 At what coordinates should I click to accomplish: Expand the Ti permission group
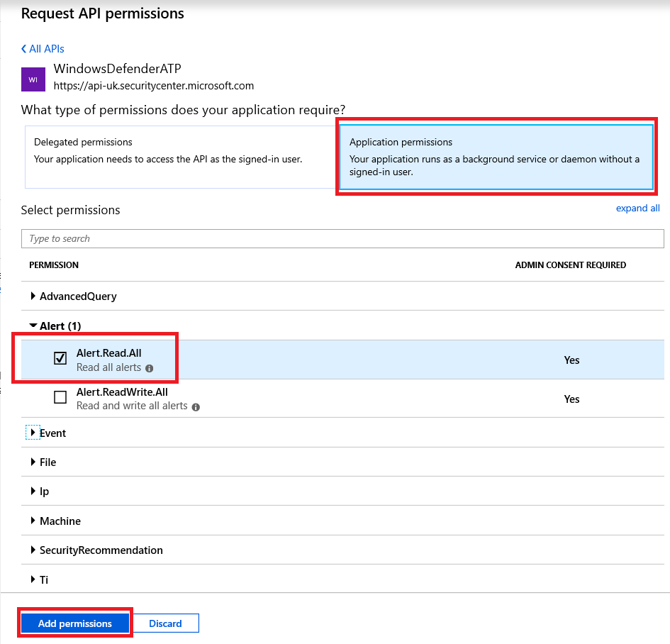pos(33,579)
